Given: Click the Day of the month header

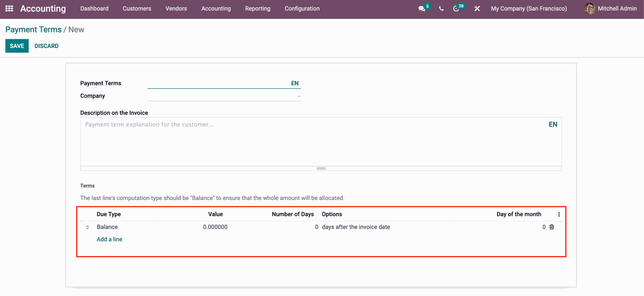Looking at the screenshot, I should [519, 214].
